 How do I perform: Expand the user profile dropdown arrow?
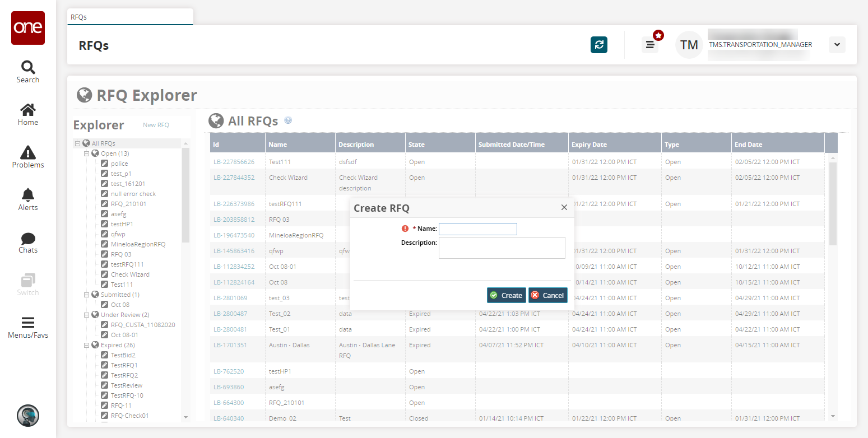tap(837, 45)
